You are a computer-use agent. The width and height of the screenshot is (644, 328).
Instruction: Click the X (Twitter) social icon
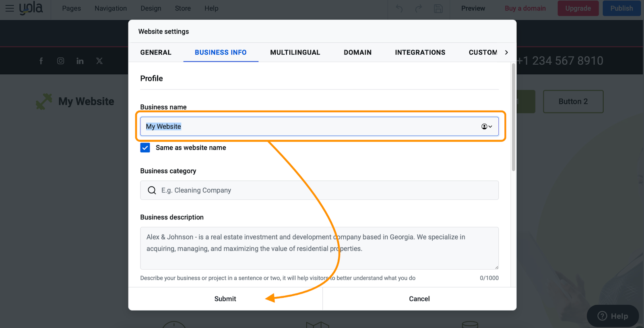(99, 61)
